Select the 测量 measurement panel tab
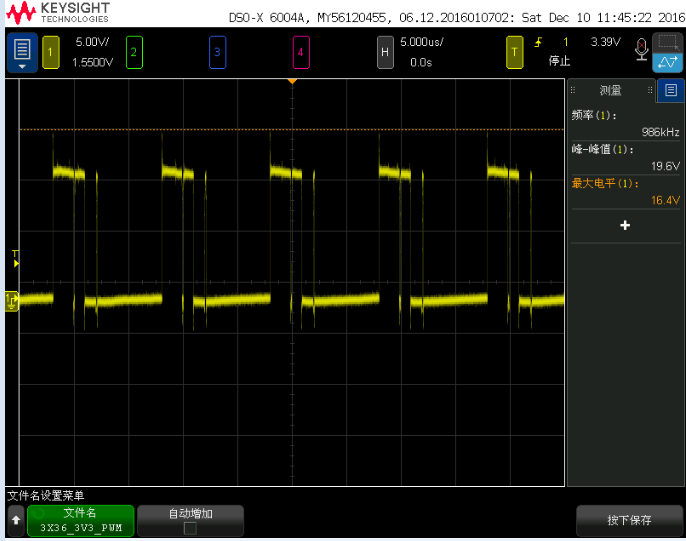 point(610,91)
